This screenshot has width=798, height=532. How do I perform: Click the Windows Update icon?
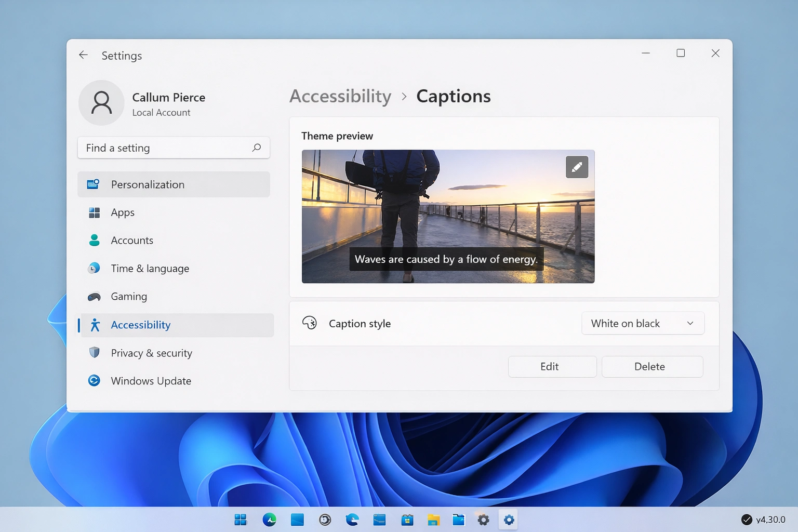coord(94,380)
